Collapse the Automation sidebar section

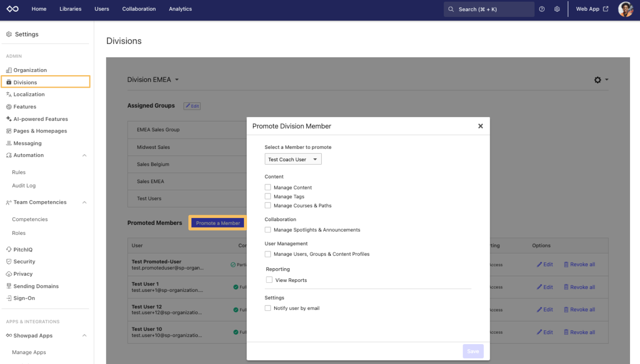point(85,155)
